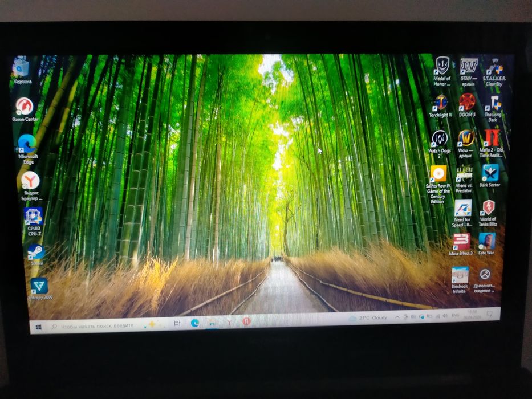Screen dimensions: 532x399
Task: Select the Bioshock Infinite shortcut
Action: 460,280
